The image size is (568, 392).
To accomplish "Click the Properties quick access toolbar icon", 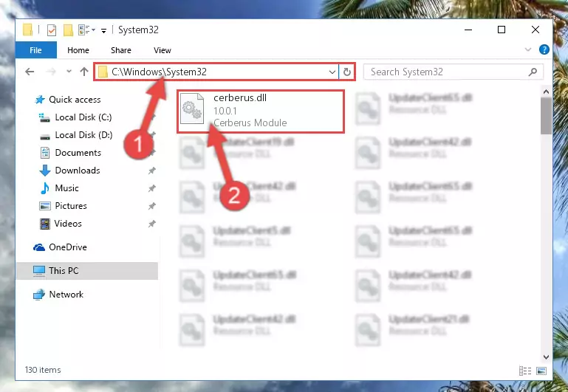I will pyautogui.click(x=52, y=30).
